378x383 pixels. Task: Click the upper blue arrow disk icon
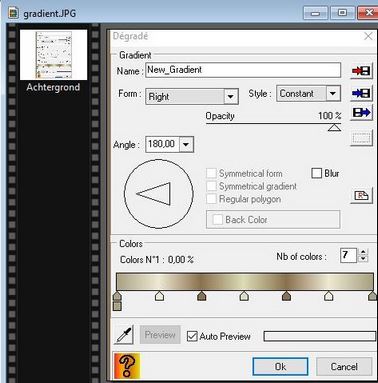pyautogui.click(x=361, y=93)
